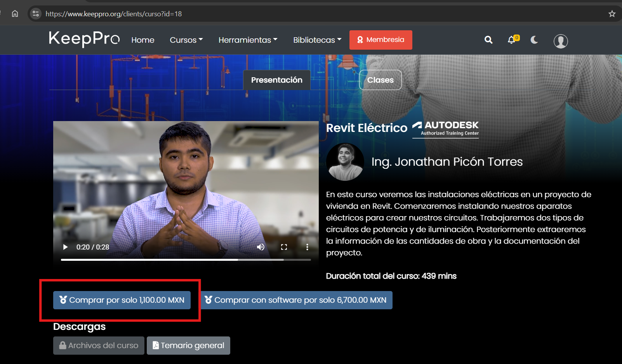Screen dimensions: 622x364
Task: Open site information icon in address bar
Action: click(36, 14)
